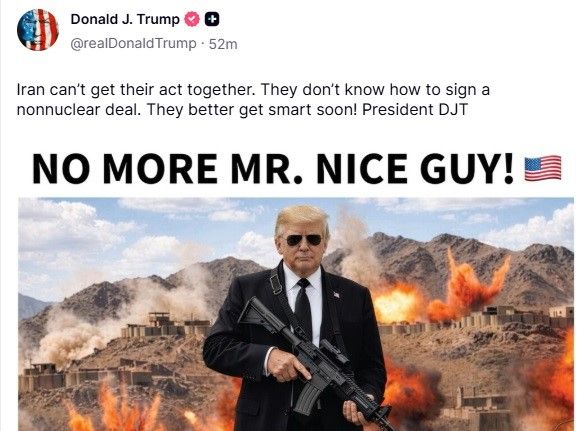The height and width of the screenshot is (431, 584).
Task: Click the sunglasses on the man in the image
Action: click(304, 240)
